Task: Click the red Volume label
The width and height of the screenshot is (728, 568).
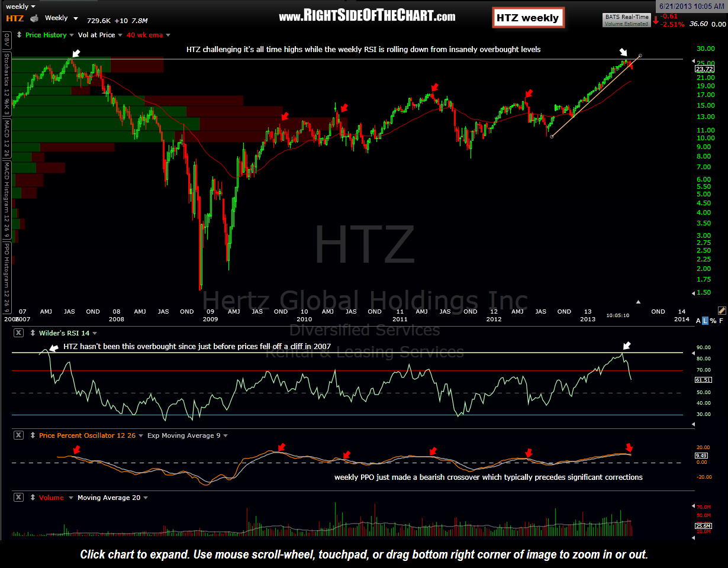Action: click(51, 498)
